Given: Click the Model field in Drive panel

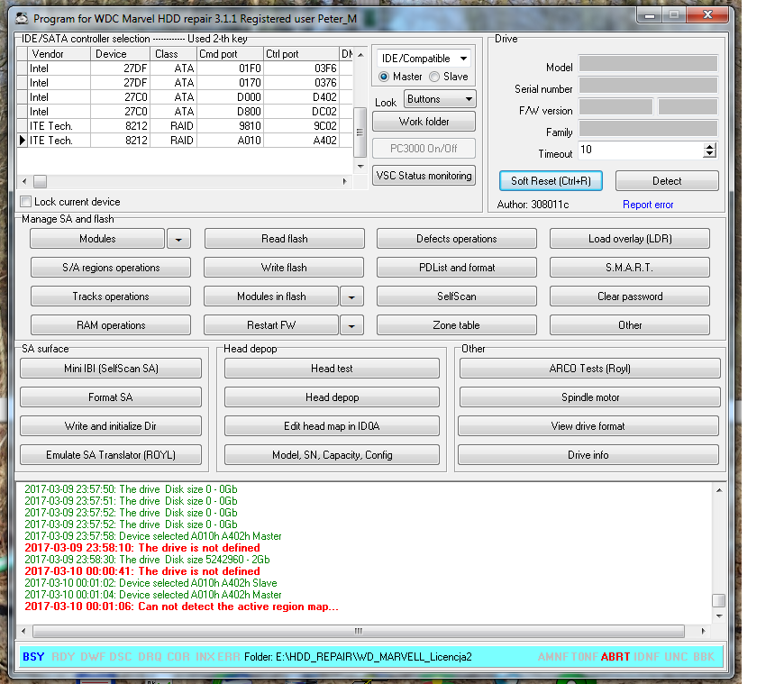Looking at the screenshot, I should point(648,63).
